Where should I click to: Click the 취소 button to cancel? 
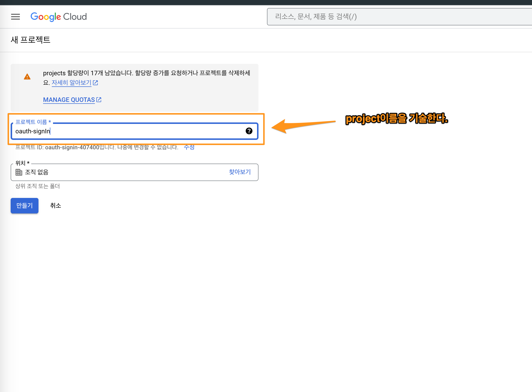pos(55,205)
